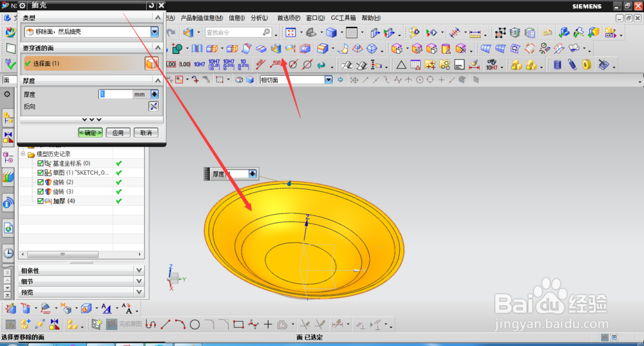Click the Fit view icon
Viewport: 644px width, 346px height.
point(291,32)
